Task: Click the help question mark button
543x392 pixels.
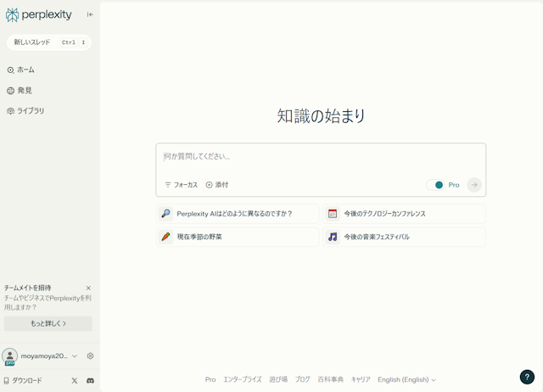Action: click(x=527, y=377)
